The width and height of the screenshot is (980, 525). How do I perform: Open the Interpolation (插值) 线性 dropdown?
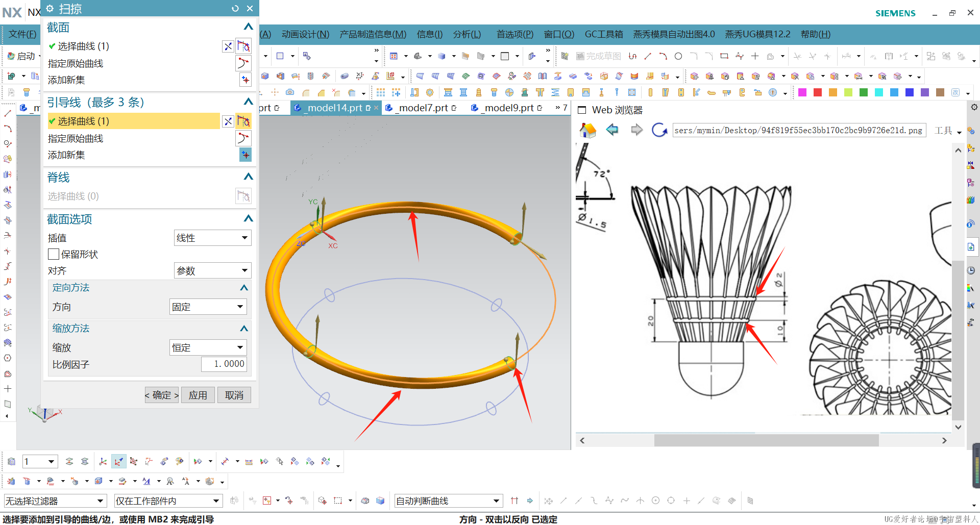point(212,238)
